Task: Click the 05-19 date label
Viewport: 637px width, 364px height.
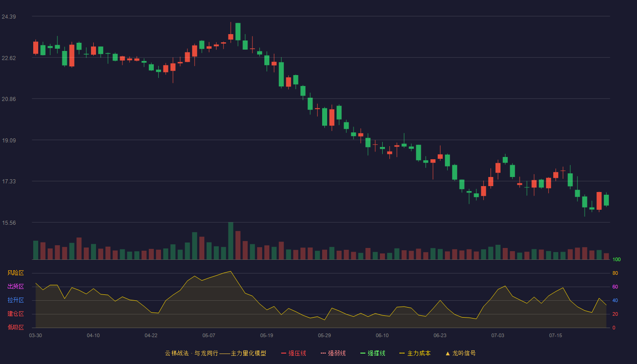Action: (x=267, y=335)
